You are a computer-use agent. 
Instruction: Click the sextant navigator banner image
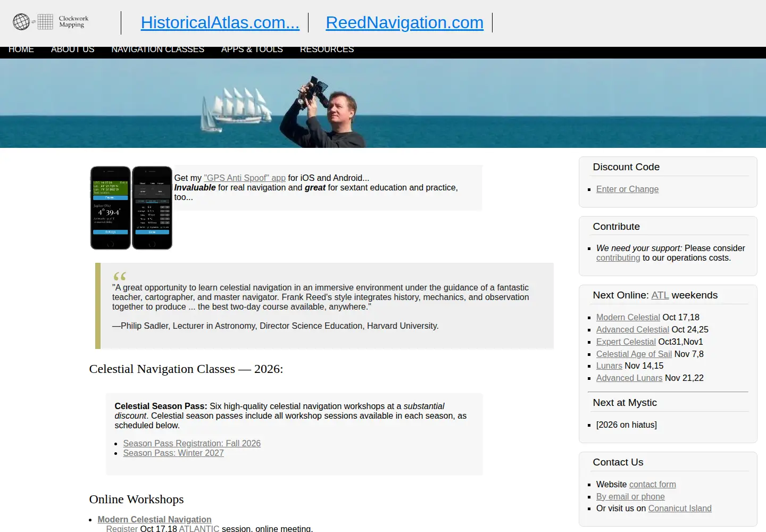point(383,103)
